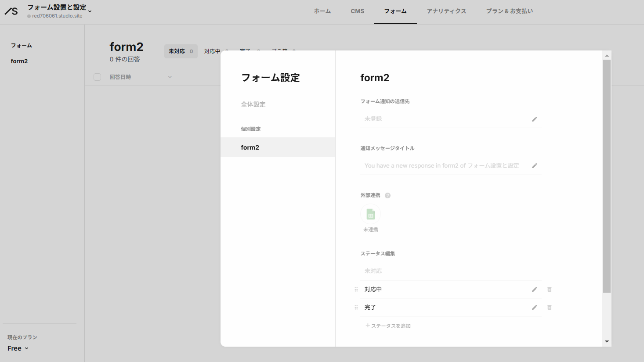Screen dimensions: 644x362
Task: Delete the 完了 status via trash icon
Action: (x=549, y=307)
